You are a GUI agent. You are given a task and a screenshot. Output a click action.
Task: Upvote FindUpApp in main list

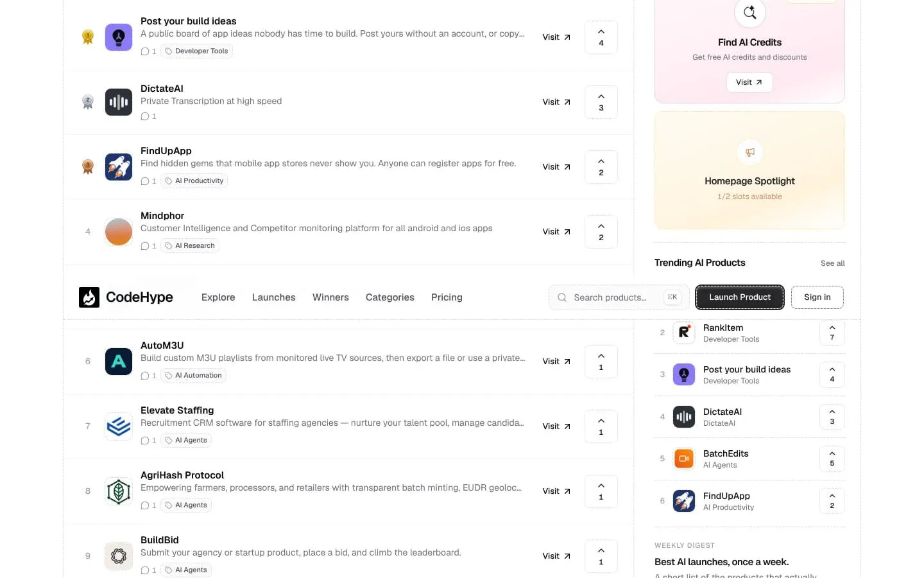(x=601, y=167)
